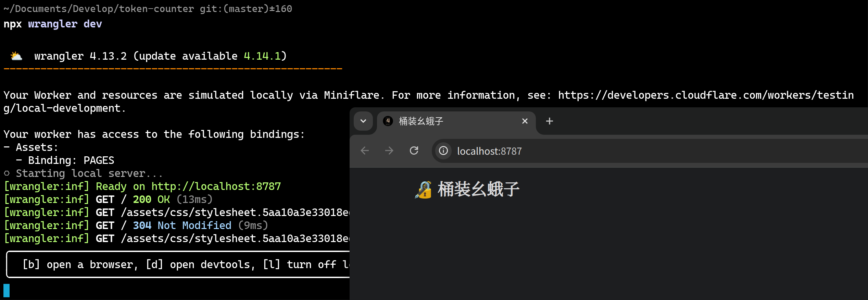Click the browser forward arrow

click(x=389, y=151)
